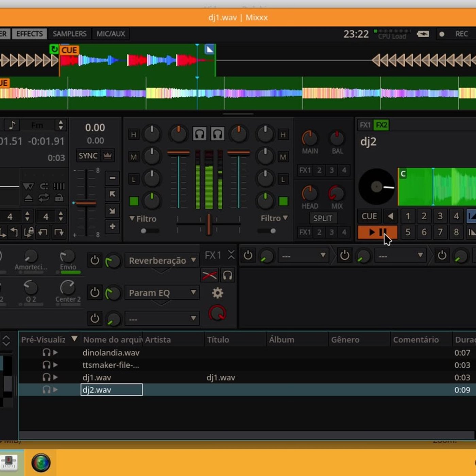This screenshot has height=476, width=476.
Task: Click the crossfader handle
Action: 209,224
